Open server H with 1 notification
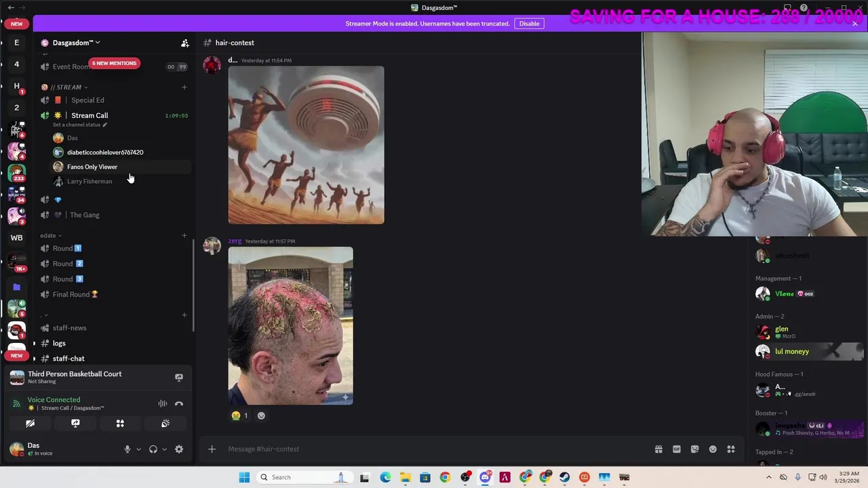868x488 pixels. click(16, 86)
